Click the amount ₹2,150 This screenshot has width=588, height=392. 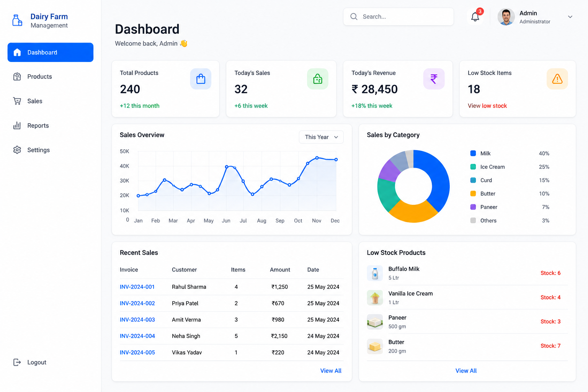coord(279,336)
